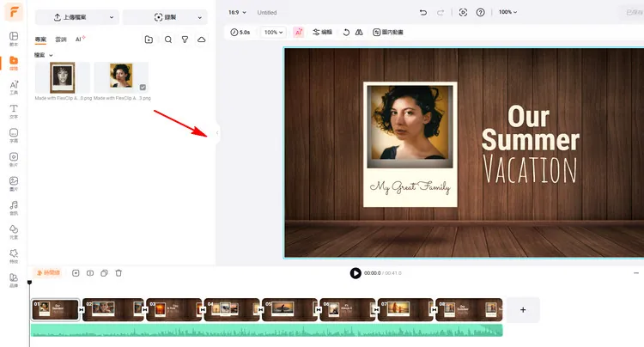The width and height of the screenshot is (644, 347).
Task: Click the undo arrow in the top bar
Action: [x=422, y=12]
